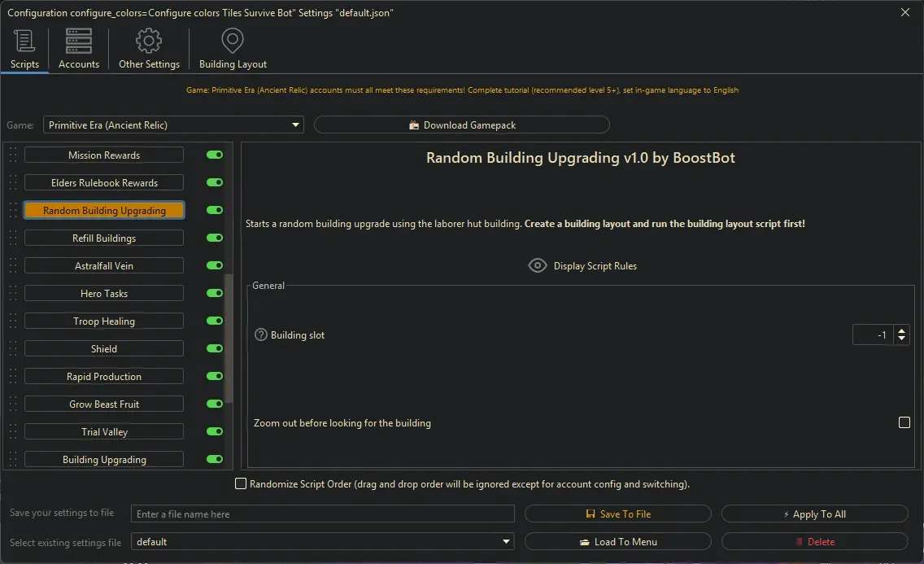Check Randomize Script Order

(x=241, y=483)
